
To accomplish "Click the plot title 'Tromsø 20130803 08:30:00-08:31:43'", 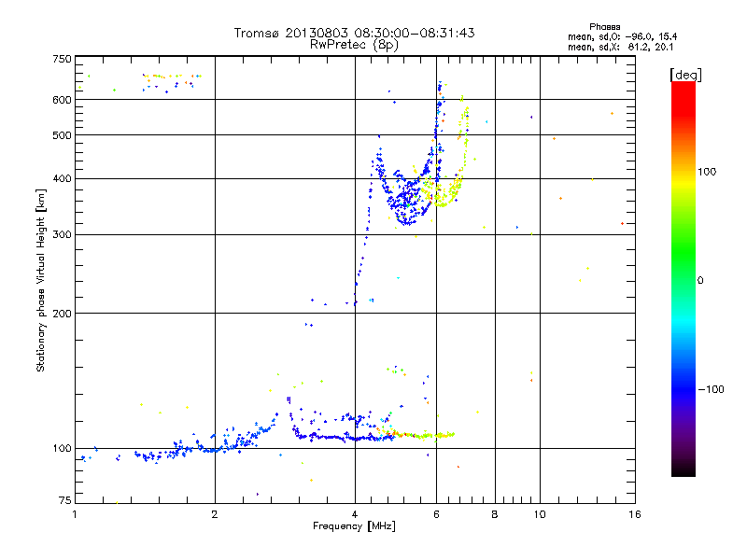I will pos(354,33).
